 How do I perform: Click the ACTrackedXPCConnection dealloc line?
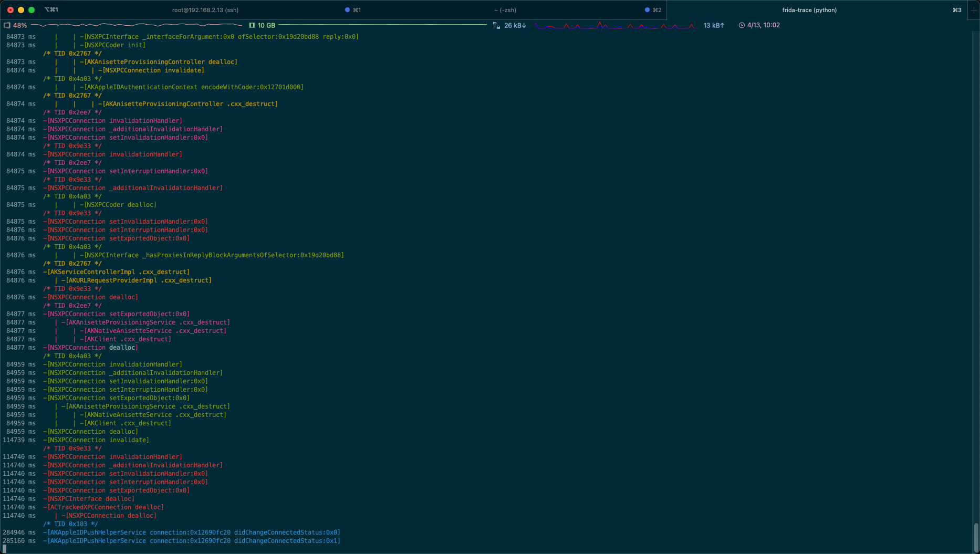coord(103,507)
